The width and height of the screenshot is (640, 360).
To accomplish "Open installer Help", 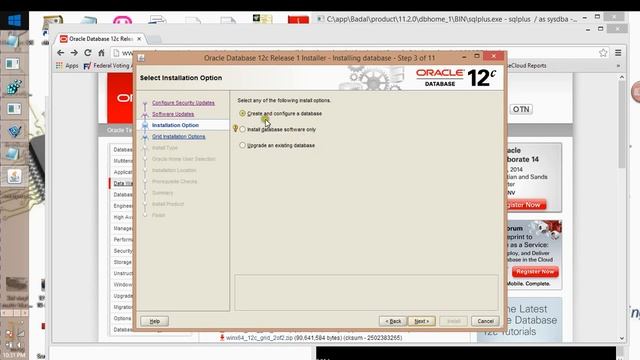I will tap(155, 321).
